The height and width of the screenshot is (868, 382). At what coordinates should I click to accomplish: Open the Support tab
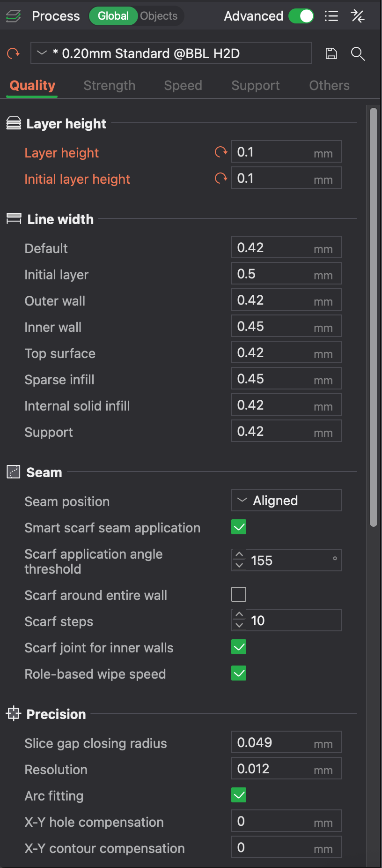point(256,85)
